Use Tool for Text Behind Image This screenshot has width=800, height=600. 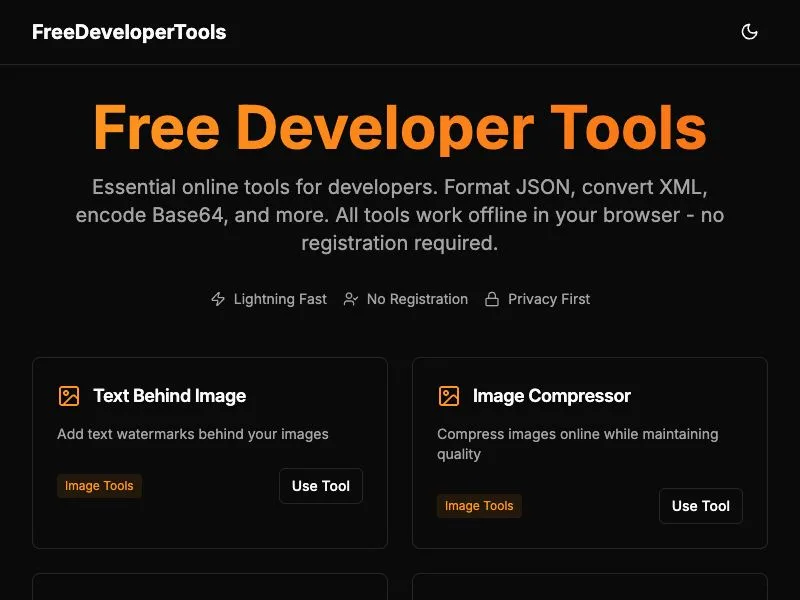[321, 486]
